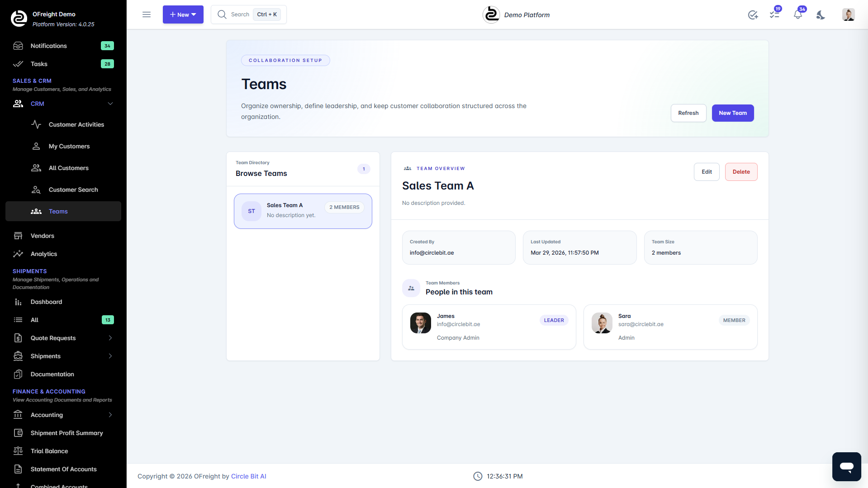Click the calendar check icon in header
868x488 pixels.
pyautogui.click(x=753, y=15)
